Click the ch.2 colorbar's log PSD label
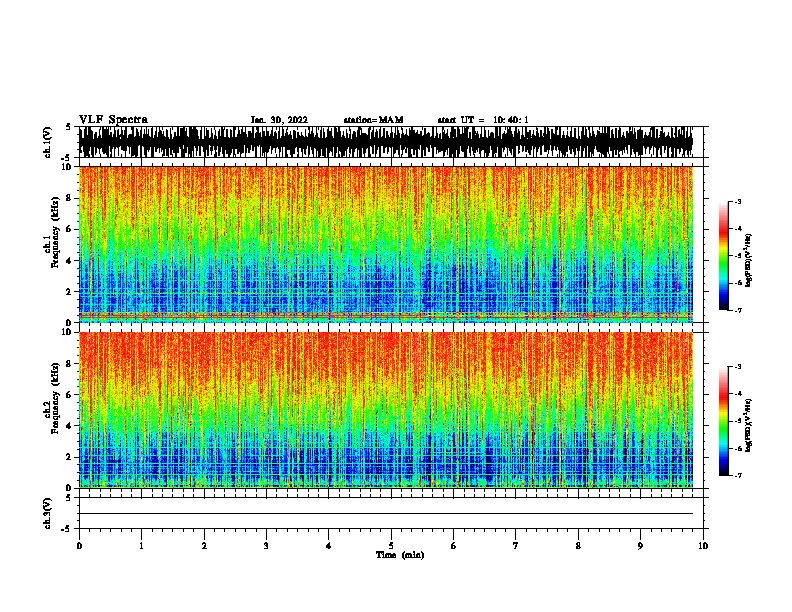Screen dimensions: 792x612 click(748, 426)
